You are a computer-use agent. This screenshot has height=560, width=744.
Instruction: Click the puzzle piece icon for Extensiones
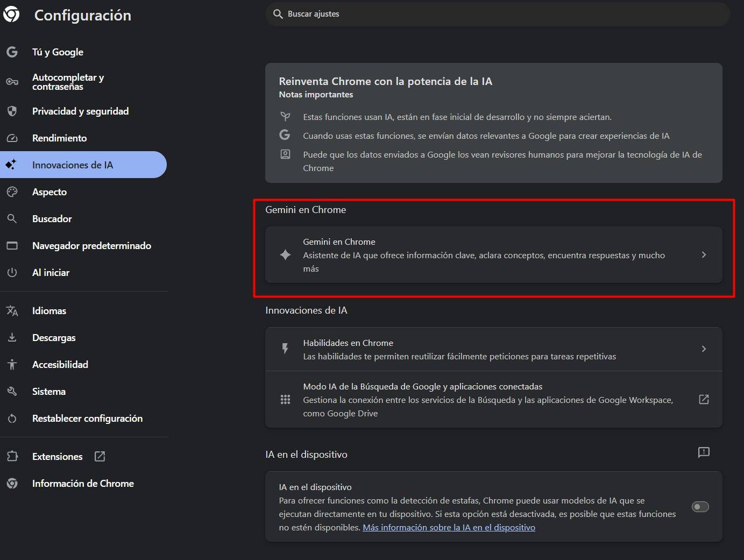pyautogui.click(x=12, y=456)
